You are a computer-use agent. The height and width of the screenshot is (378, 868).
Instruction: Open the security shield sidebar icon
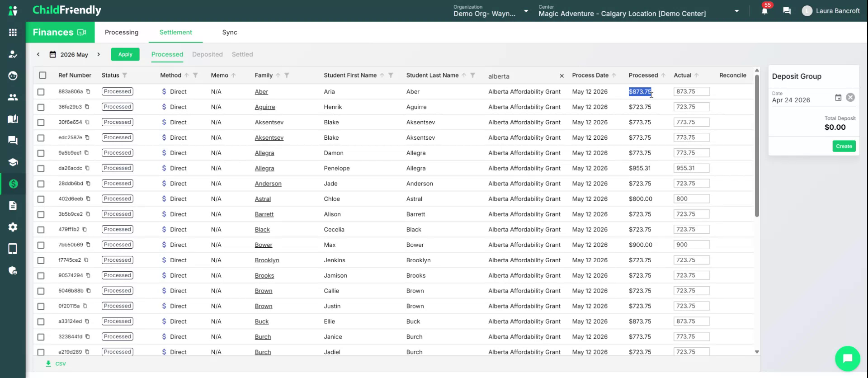(x=13, y=270)
